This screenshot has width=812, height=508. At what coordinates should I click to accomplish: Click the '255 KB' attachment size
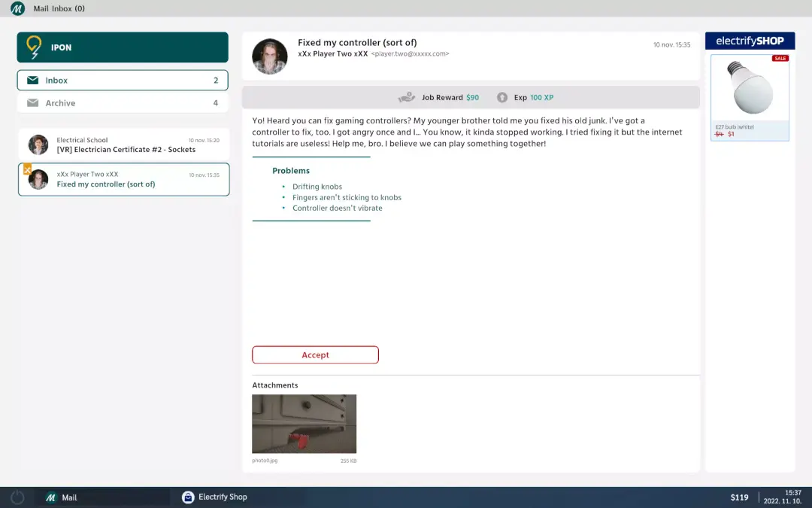349,461
